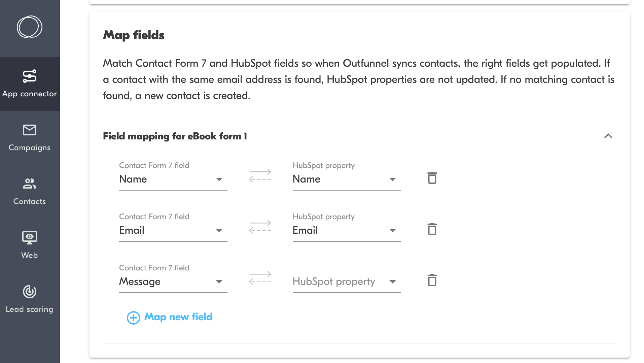Image resolution: width=644 pixels, height=363 pixels.
Task: Open the Web tracking monitor icon
Action: [x=30, y=237]
